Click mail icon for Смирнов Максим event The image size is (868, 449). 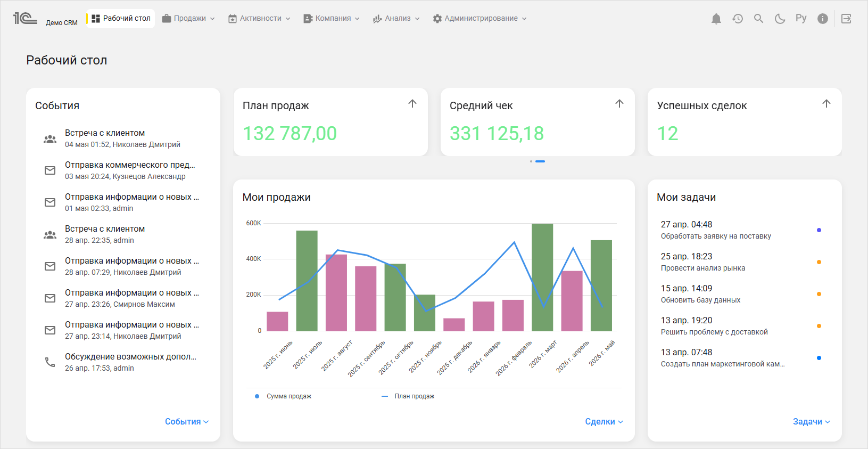(x=50, y=298)
